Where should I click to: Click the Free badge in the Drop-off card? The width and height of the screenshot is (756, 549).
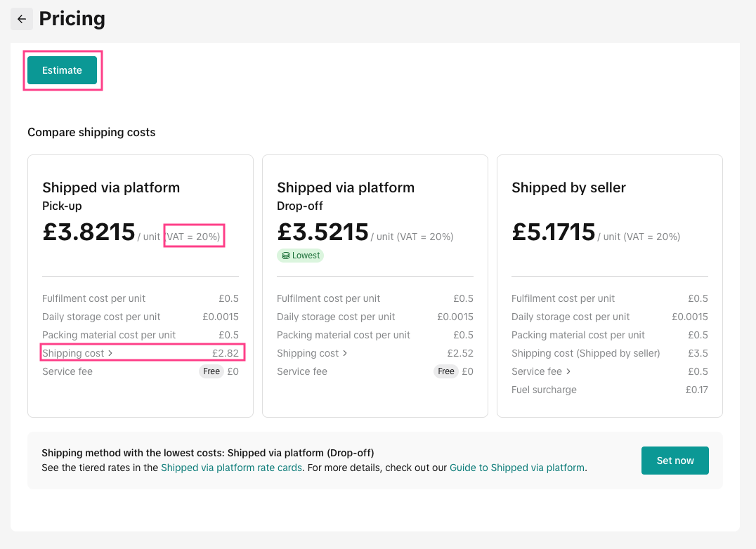[446, 371]
